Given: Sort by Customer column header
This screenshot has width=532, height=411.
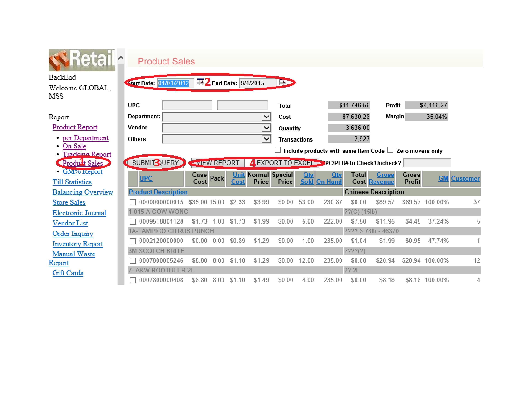Looking at the screenshot, I should pos(466,178).
